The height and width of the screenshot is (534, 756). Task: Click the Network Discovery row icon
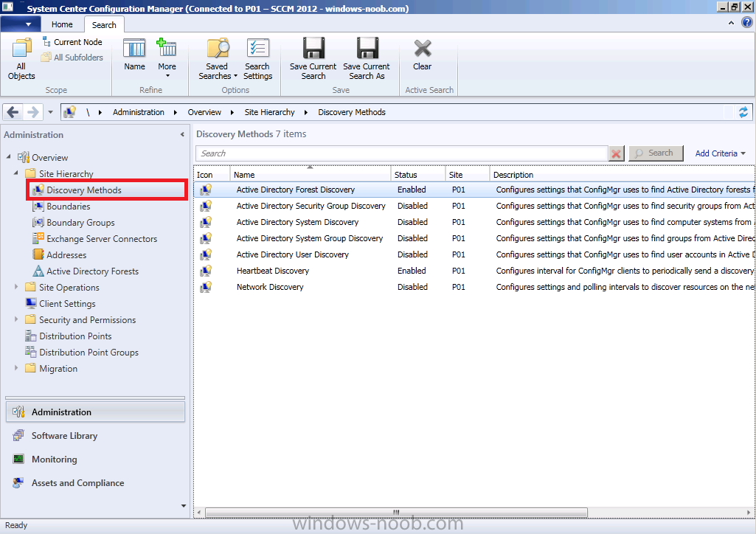[x=206, y=287]
